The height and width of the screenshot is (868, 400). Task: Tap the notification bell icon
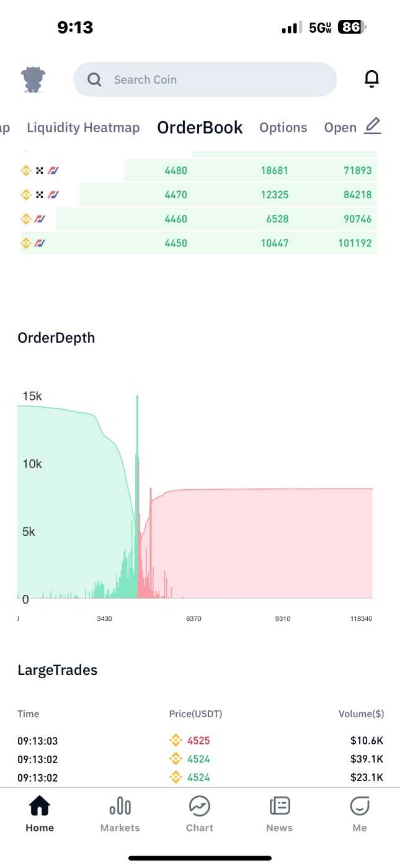click(371, 79)
